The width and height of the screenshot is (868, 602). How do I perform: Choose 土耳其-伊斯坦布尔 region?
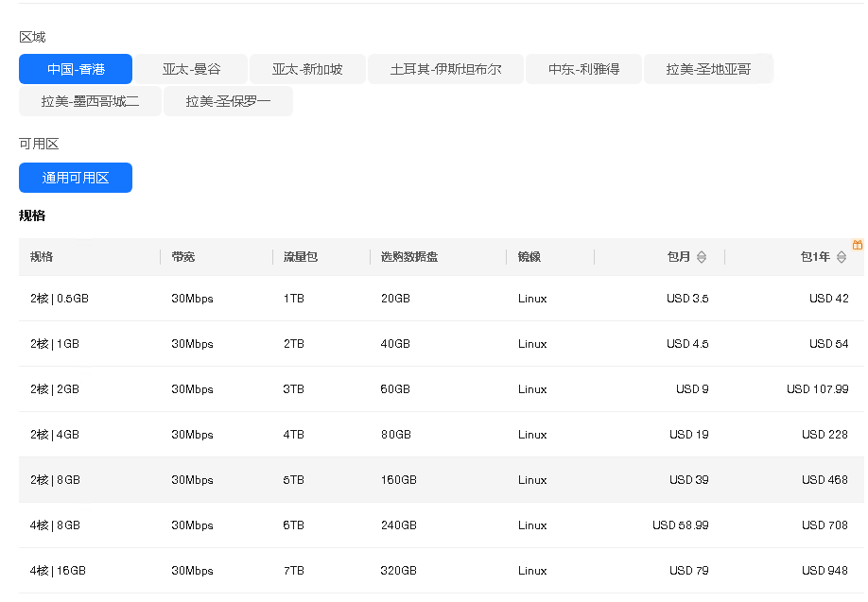[x=445, y=69]
